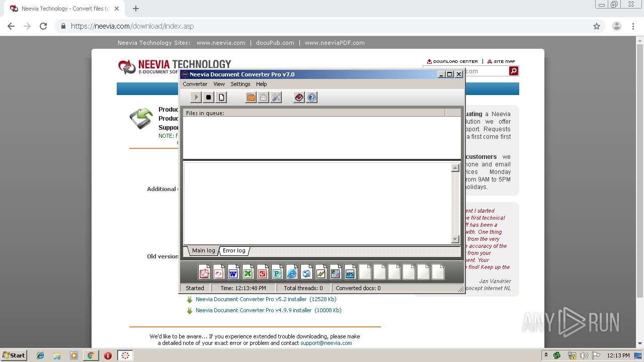Click the blank page toolbar icon
The width and height of the screenshot is (644, 362).
pyautogui.click(x=221, y=98)
